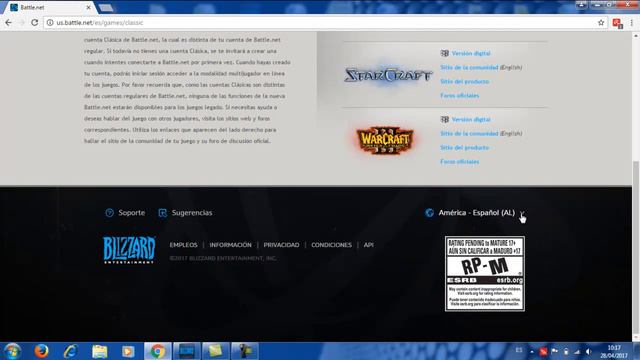Viewport: 640px width, 360px height.
Task: Open the INFORMACIÓN footer link
Action: coord(231,245)
